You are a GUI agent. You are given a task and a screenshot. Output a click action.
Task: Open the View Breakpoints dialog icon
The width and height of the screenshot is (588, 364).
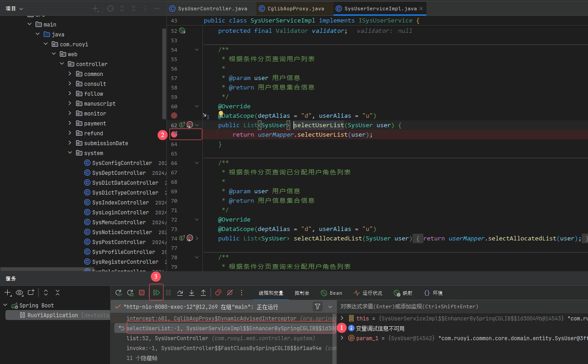tap(218, 293)
